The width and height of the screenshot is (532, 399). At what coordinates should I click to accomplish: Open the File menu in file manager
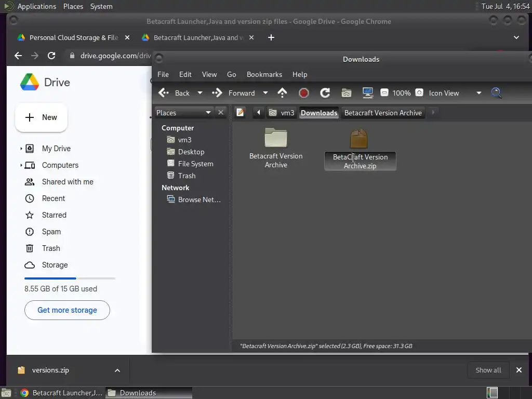[163, 74]
